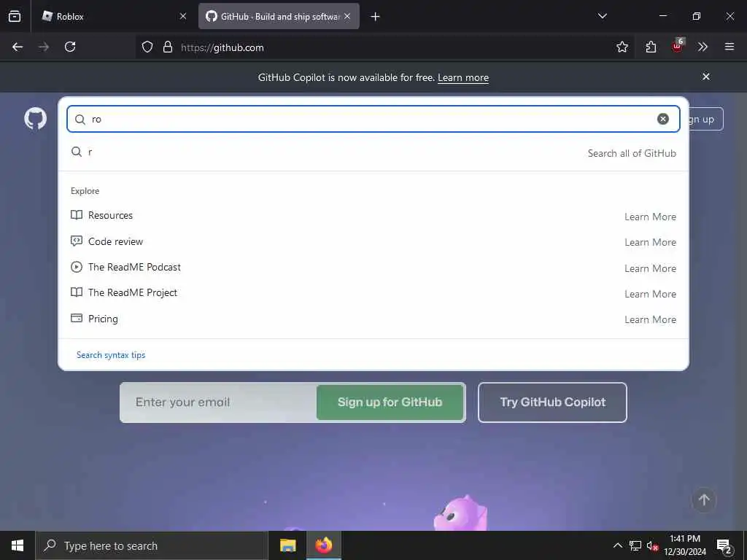Open File Explorer from the taskbar
Image resolution: width=747 pixels, height=560 pixels.
click(287, 545)
